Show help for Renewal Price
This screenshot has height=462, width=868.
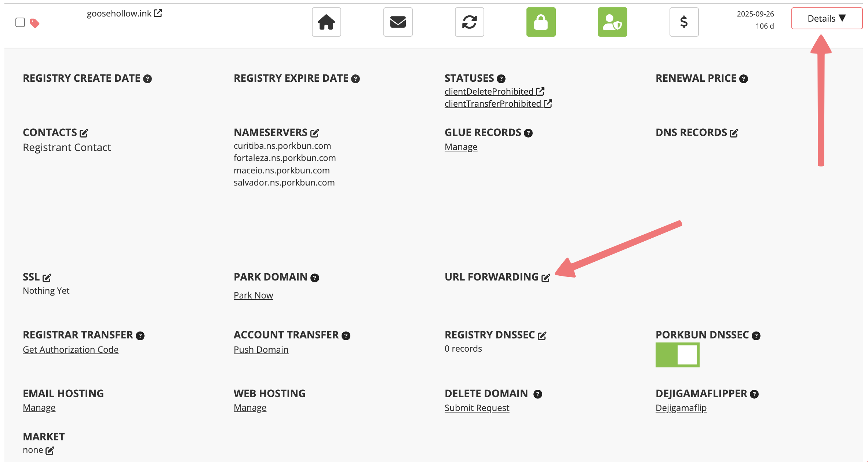744,79
